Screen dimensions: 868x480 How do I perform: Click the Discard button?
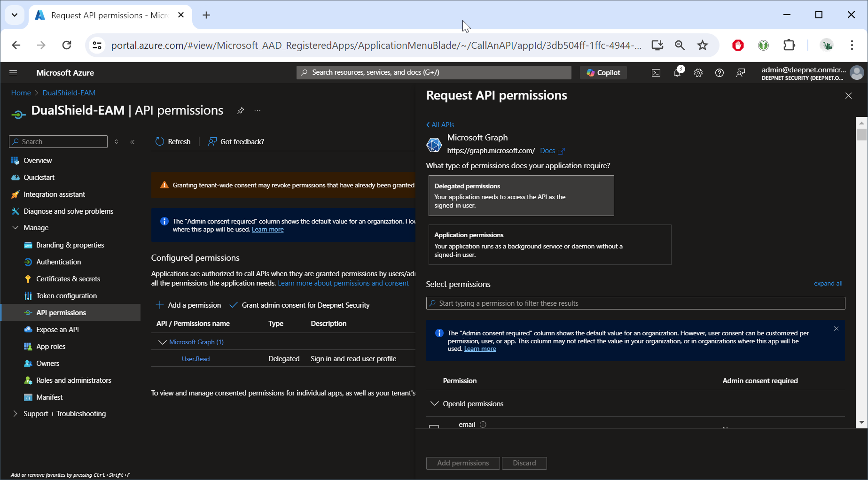tap(524, 463)
